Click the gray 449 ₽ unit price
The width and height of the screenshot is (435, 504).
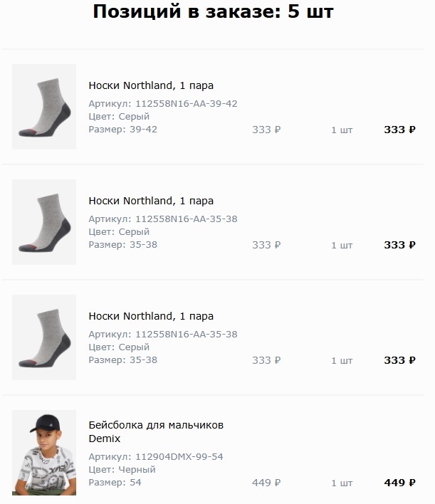[x=266, y=483]
